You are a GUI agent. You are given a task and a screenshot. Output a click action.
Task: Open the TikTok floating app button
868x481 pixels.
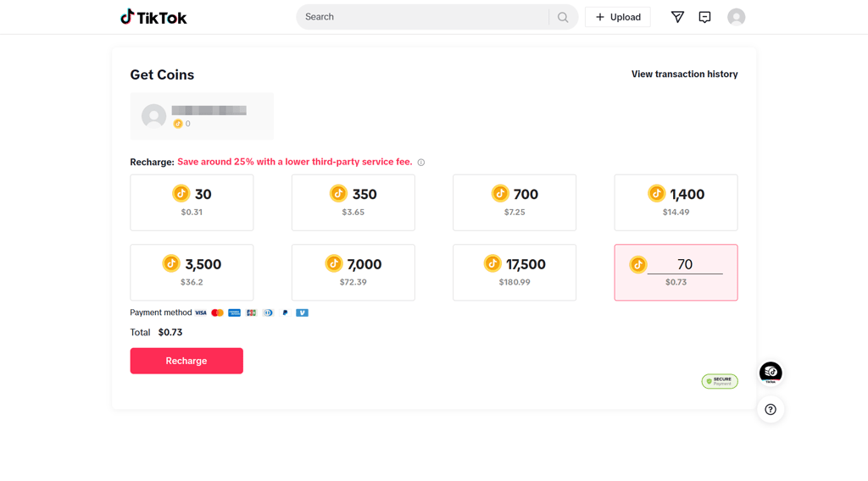(771, 373)
